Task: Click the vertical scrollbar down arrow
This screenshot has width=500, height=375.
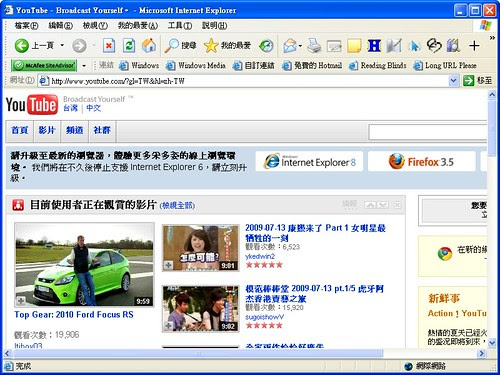Action: click(x=492, y=343)
